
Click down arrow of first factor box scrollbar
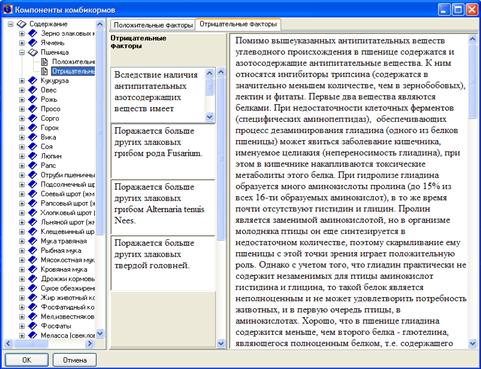pyautogui.click(x=210, y=117)
